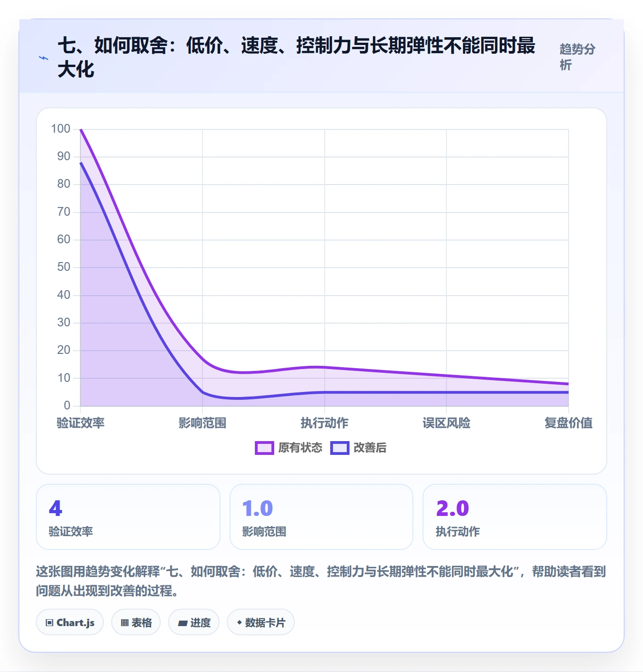Click the description paragraph starting 这张图用趋势变化
This screenshot has width=643, height=672.
click(x=321, y=581)
